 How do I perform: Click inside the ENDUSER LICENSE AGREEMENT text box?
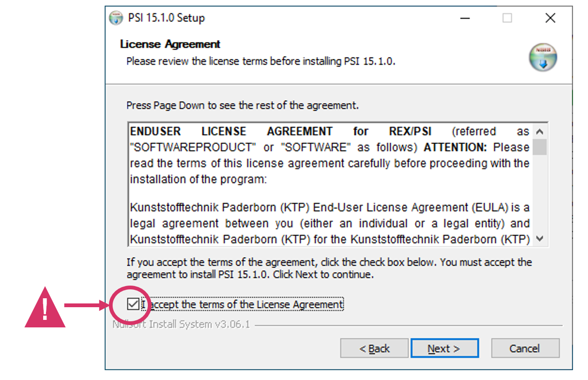pyautogui.click(x=330, y=185)
